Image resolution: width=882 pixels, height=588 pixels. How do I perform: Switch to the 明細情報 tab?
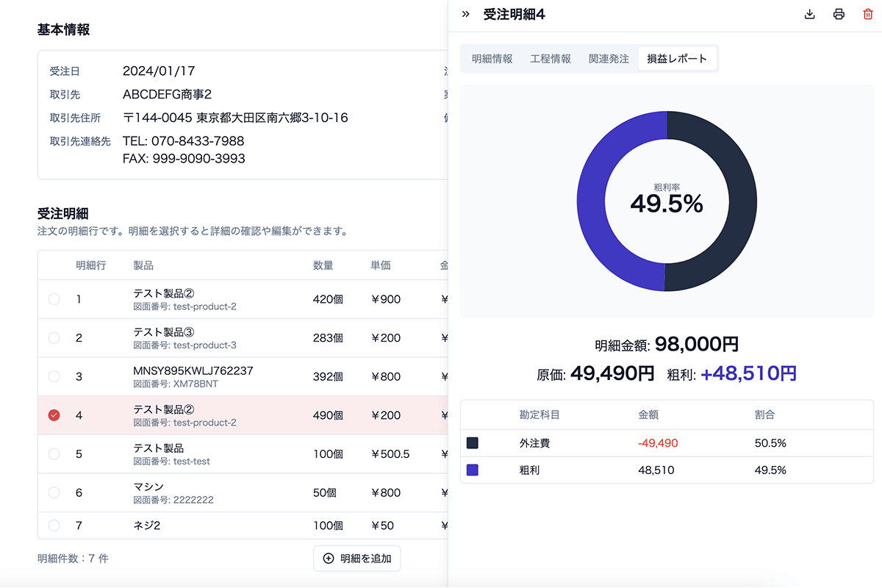click(492, 59)
